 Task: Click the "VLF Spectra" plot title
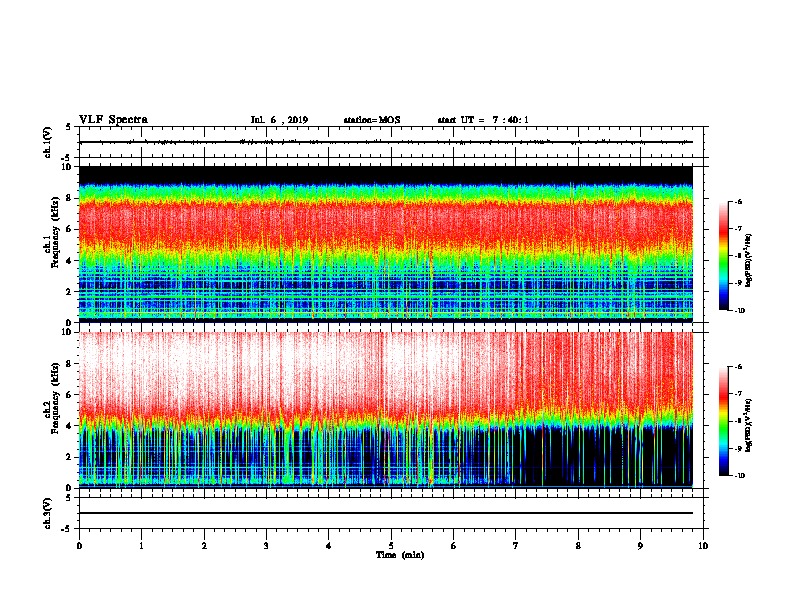[113, 120]
